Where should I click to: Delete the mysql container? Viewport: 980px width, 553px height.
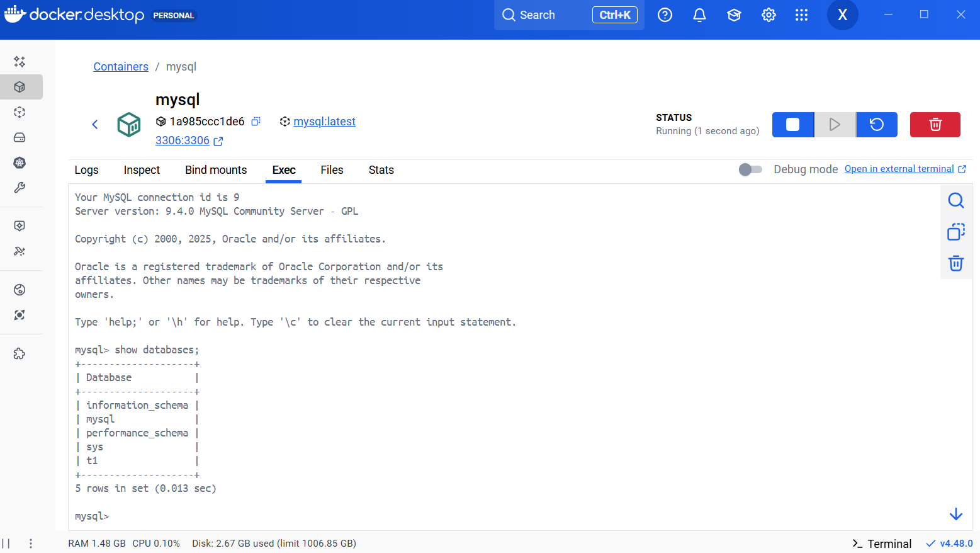[935, 125]
